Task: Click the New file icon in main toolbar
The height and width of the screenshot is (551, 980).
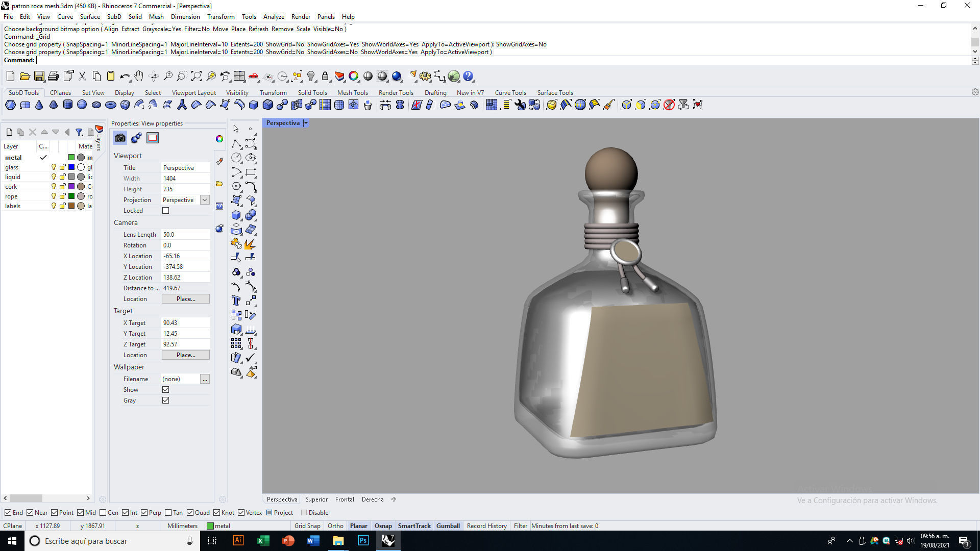Action: point(10,77)
